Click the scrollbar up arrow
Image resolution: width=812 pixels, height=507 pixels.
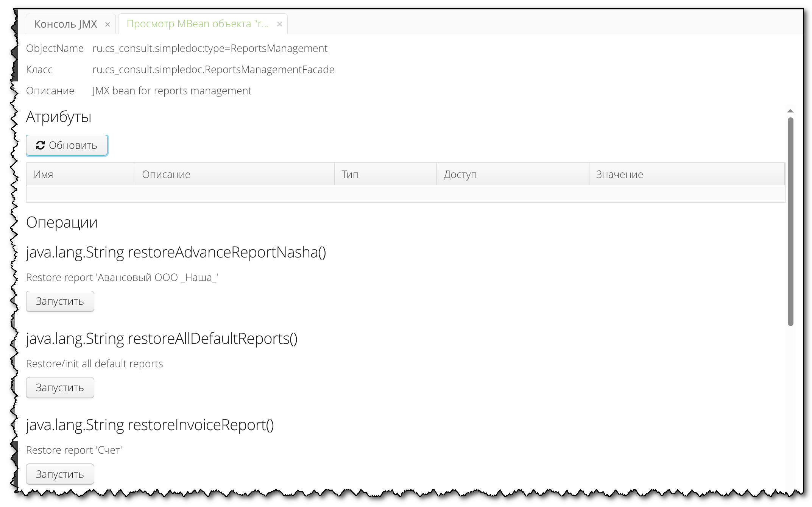coord(790,111)
